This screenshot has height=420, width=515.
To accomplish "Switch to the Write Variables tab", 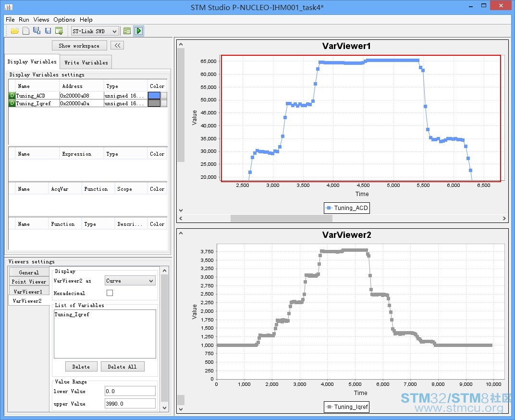I will coord(86,62).
